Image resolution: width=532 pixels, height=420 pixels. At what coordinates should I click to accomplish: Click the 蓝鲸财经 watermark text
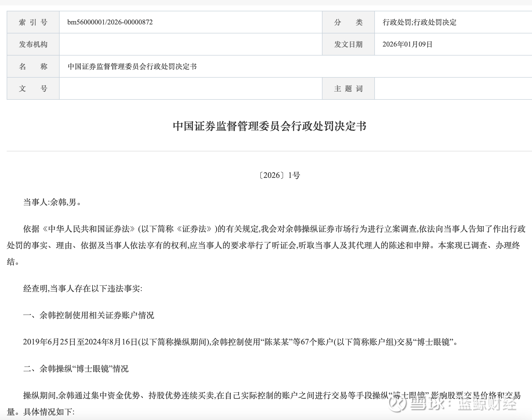[487, 404]
